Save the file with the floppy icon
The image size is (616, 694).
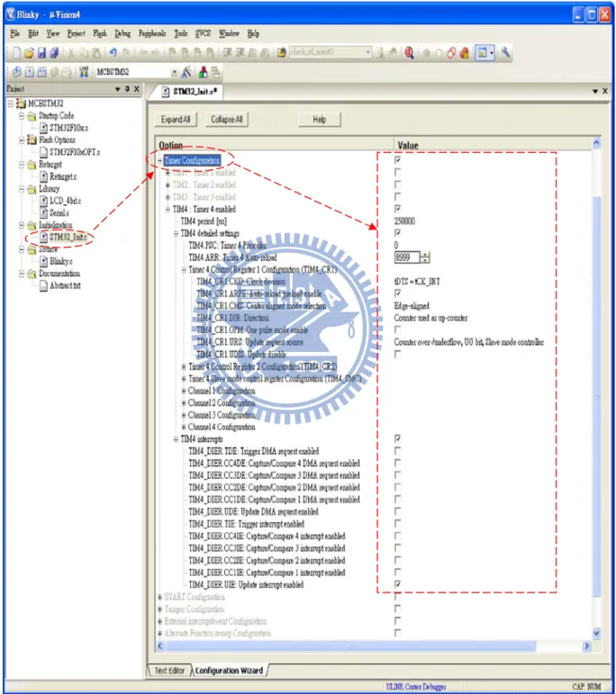click(x=41, y=53)
